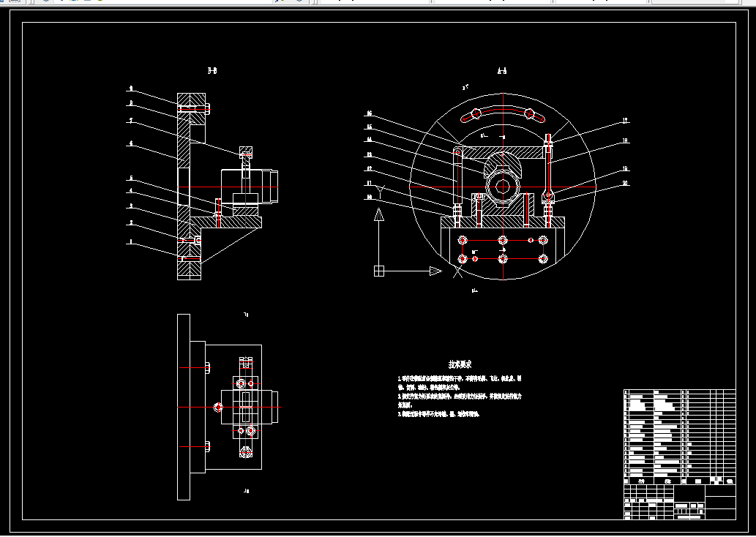Select the tall base plate in the plan view
Screen dimensions: 756x537
coord(184,408)
